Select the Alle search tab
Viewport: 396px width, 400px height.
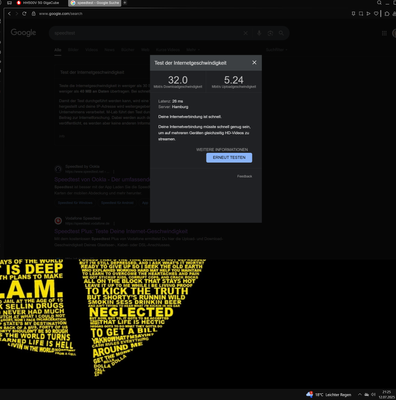58,50
